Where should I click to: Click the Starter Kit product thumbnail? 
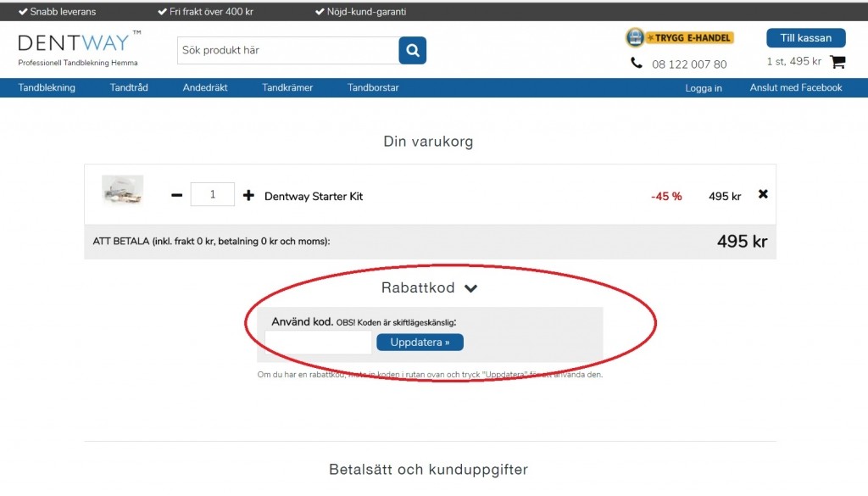pos(123,191)
